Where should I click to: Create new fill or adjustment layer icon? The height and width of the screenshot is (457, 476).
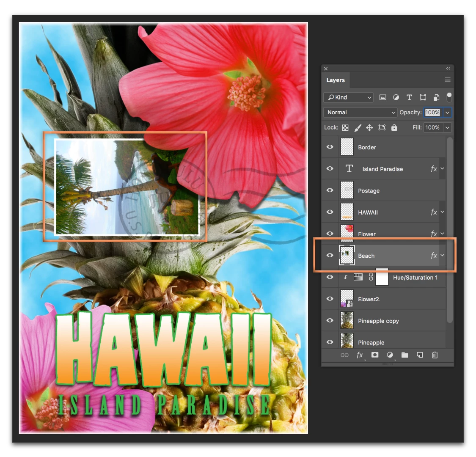[x=390, y=355]
